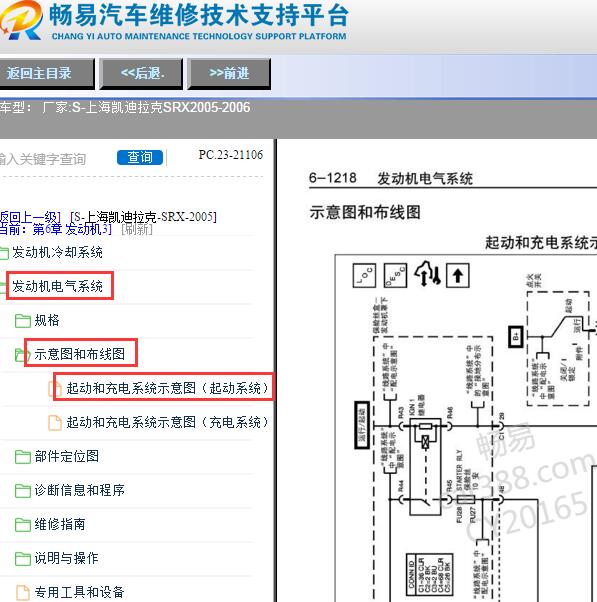Viewport: 597px width, 602px height.
Task: Open the 规格 folder
Action: click(47, 320)
